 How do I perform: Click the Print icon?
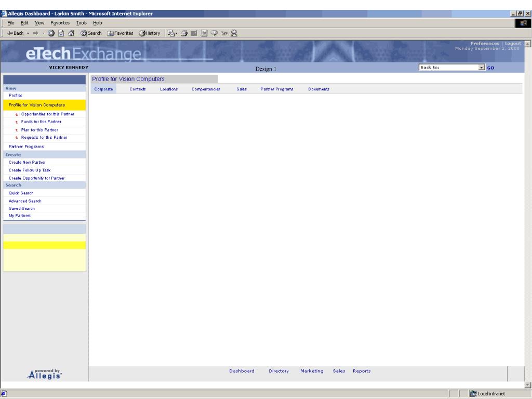[x=184, y=33]
